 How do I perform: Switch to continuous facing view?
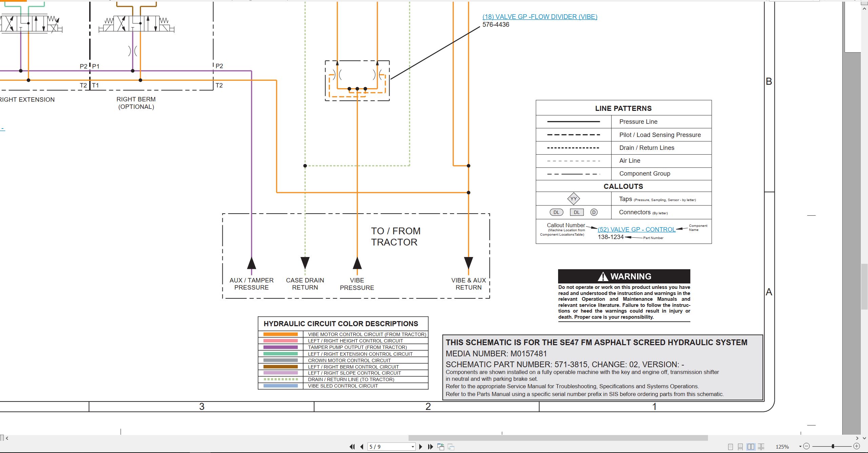[x=761, y=447]
